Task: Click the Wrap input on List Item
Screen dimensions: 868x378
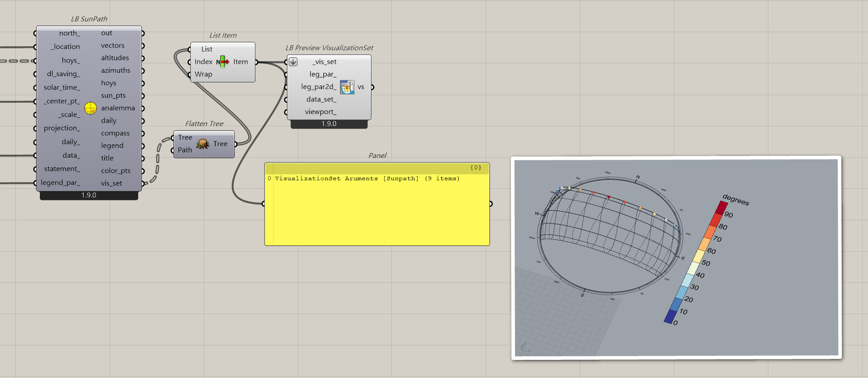Action: click(x=203, y=74)
